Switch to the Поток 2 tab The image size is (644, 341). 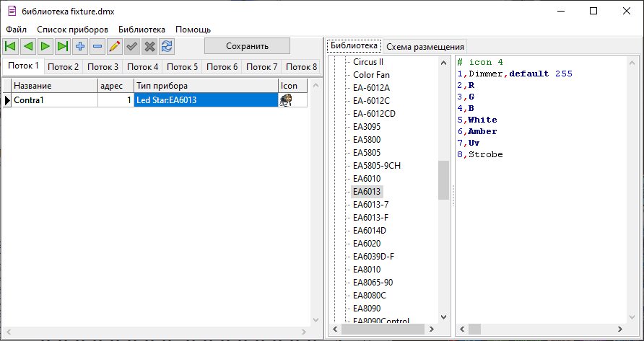64,67
